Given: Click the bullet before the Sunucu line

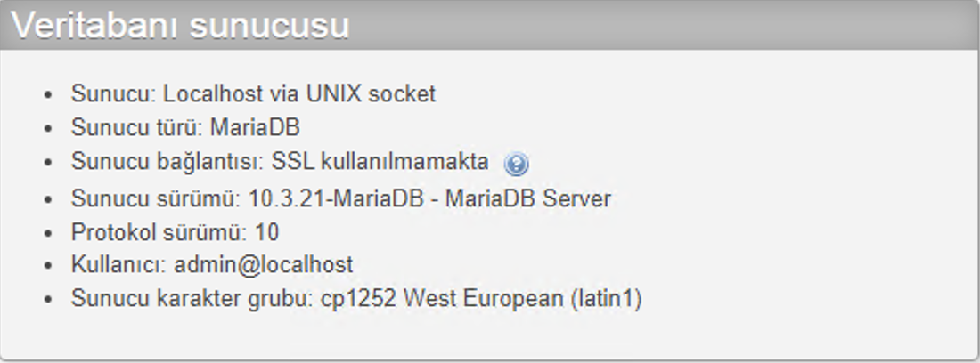Looking at the screenshot, I should pos(49,94).
